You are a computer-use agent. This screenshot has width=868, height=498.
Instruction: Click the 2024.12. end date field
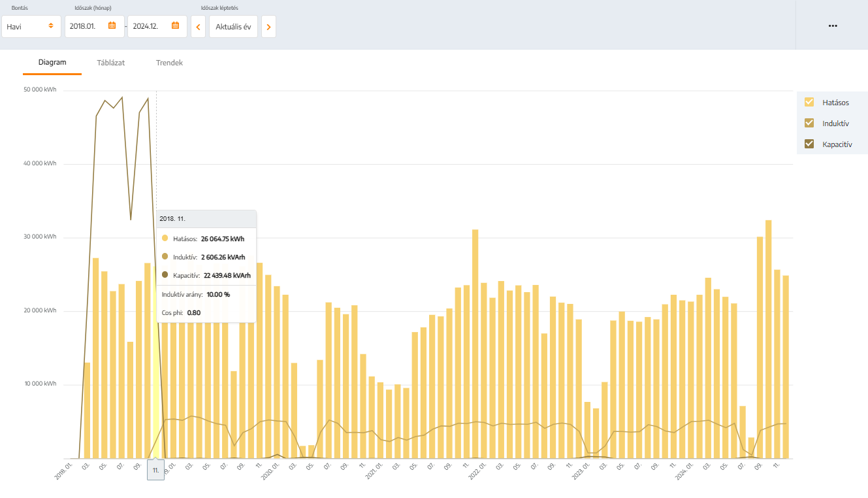[149, 27]
